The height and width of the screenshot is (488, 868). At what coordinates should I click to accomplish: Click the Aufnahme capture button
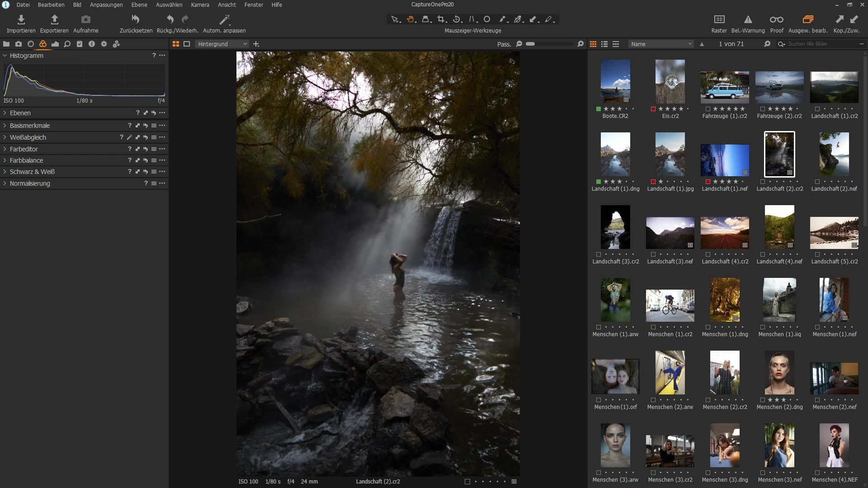[85, 19]
